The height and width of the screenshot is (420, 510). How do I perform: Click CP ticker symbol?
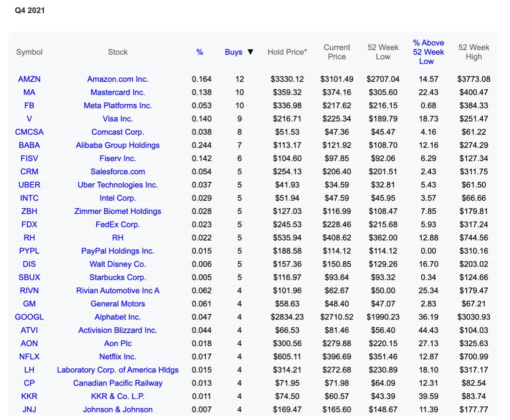click(x=29, y=383)
